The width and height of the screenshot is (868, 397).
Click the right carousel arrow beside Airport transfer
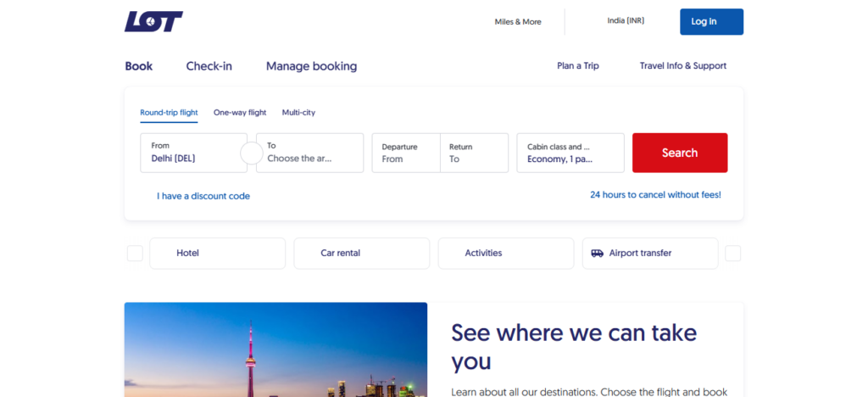[x=733, y=254]
